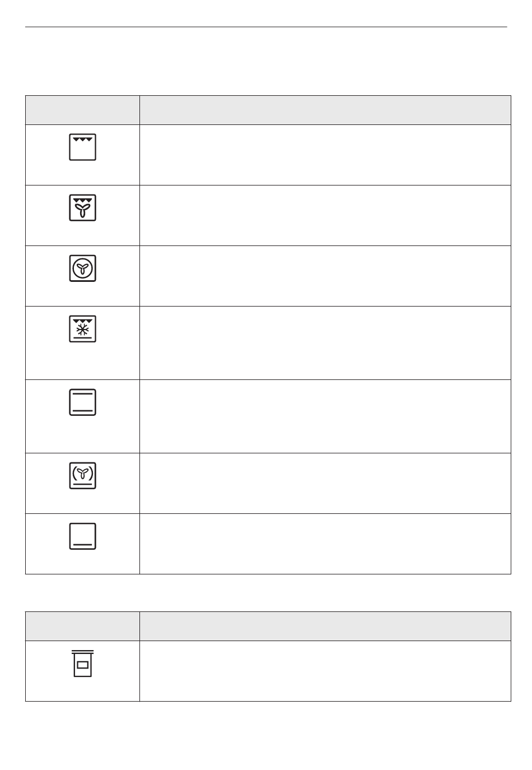Select the grill icon with three triangles
532x770 pixels.
point(83,147)
